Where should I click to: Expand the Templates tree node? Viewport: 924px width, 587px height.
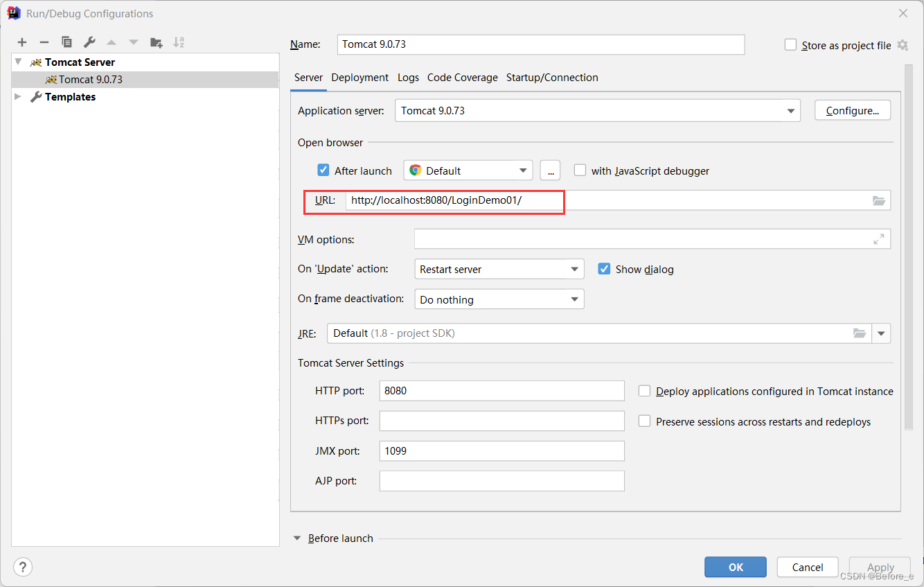(19, 97)
